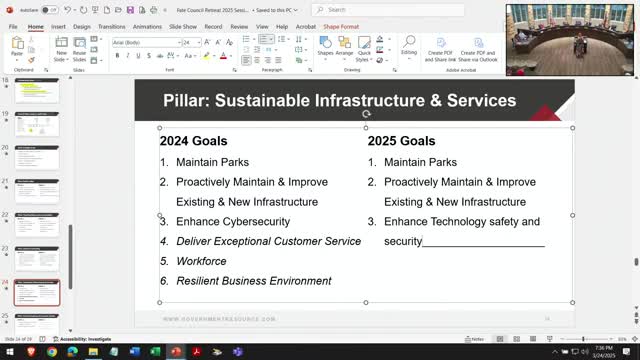
Task: Click the Shape Outline icon
Action: (380, 49)
